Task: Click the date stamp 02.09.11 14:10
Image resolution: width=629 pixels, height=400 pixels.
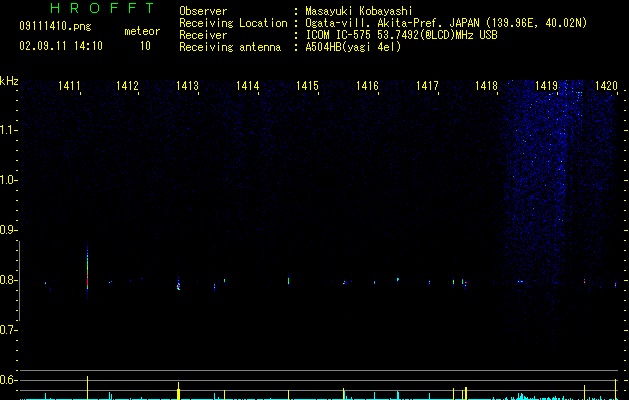Action: point(61,46)
